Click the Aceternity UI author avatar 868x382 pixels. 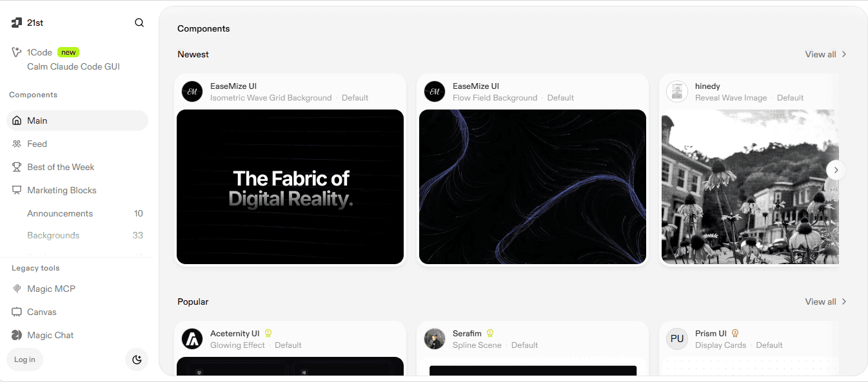[192, 339]
